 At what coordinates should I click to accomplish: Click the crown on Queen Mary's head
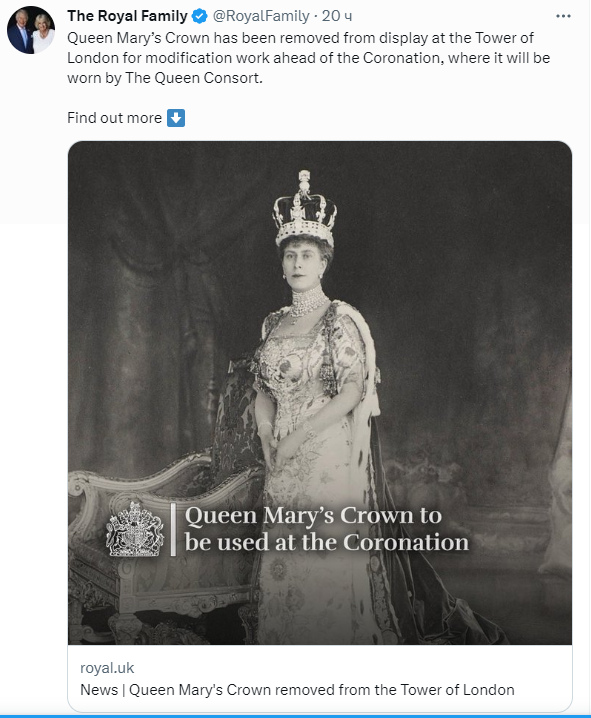click(x=305, y=208)
